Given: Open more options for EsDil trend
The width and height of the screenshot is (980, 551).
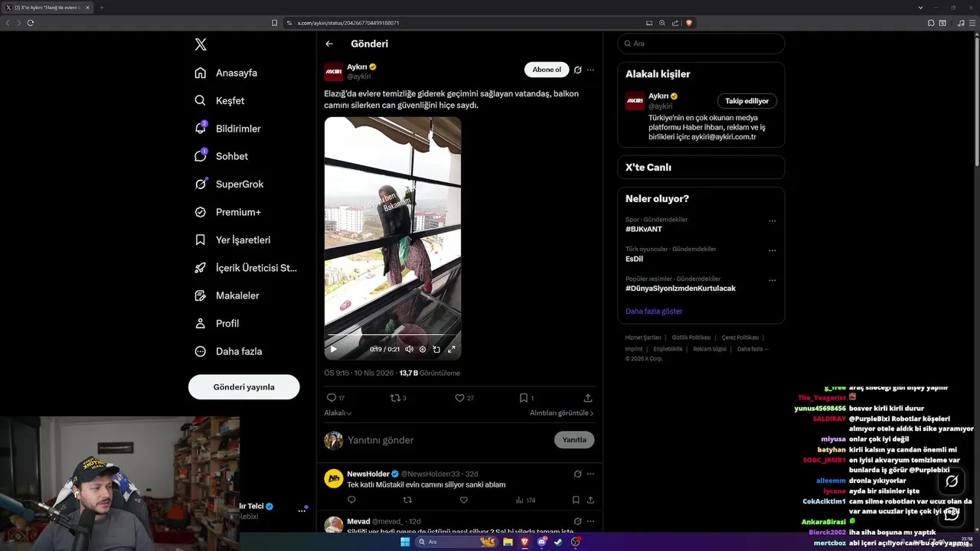Looking at the screenshot, I should 772,250.
